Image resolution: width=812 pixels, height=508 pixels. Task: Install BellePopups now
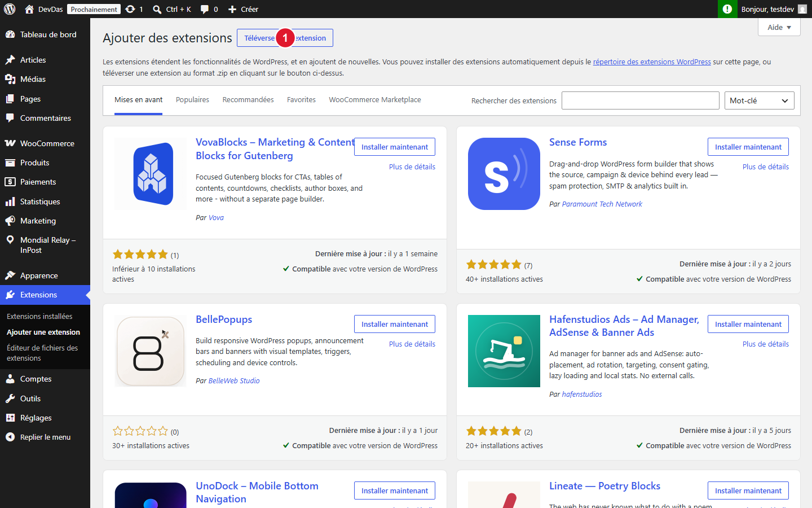[x=395, y=324]
